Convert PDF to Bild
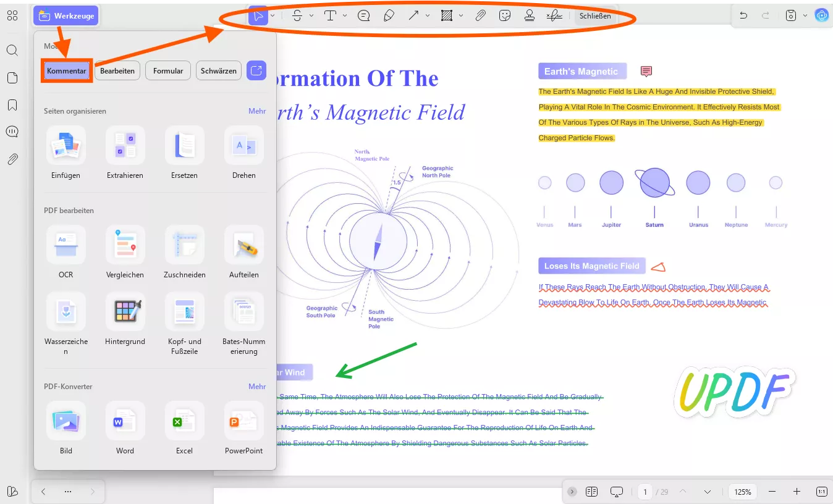This screenshot has height=504, width=833. (x=66, y=428)
